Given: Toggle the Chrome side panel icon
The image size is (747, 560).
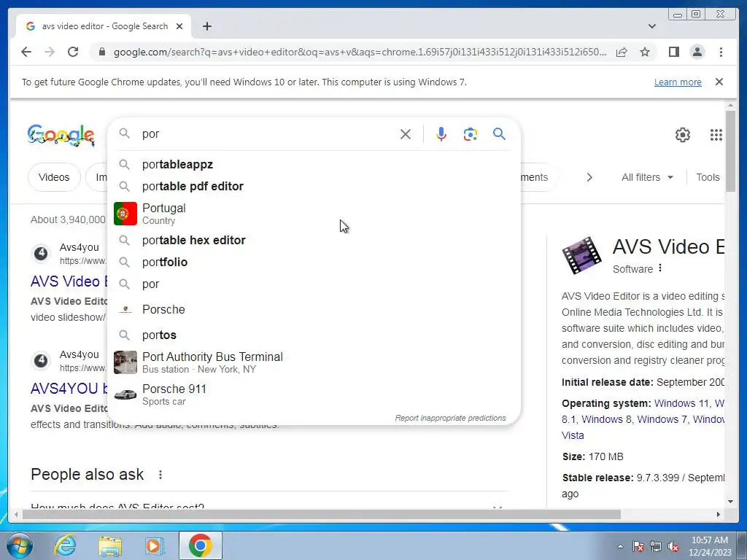Looking at the screenshot, I should (673, 52).
